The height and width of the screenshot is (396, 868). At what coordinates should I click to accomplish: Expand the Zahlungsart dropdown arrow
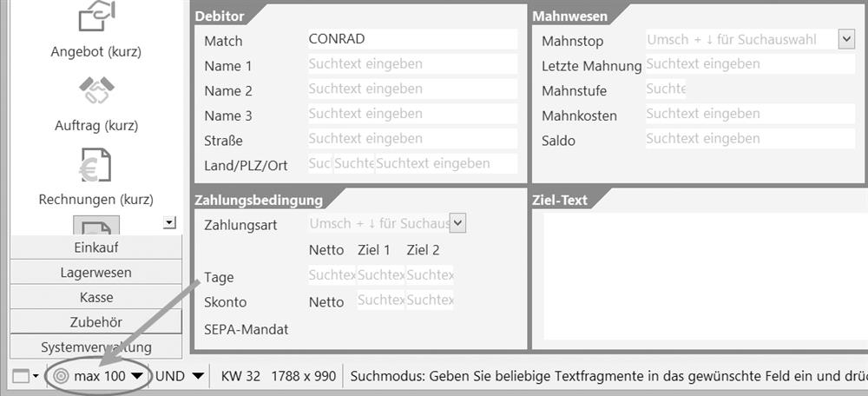(457, 223)
